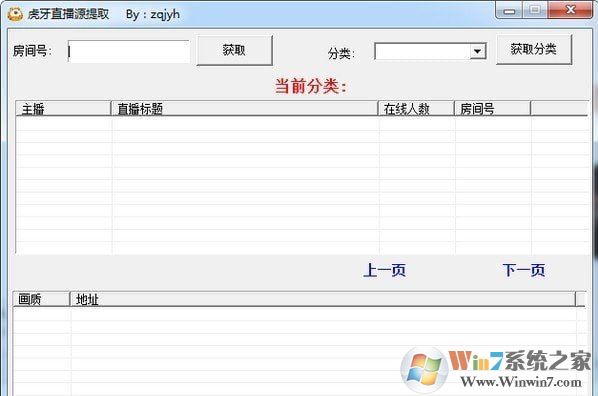Image resolution: width=598 pixels, height=396 pixels.
Task: Open the 分类 combo box dropdown arrow
Action: click(x=477, y=51)
